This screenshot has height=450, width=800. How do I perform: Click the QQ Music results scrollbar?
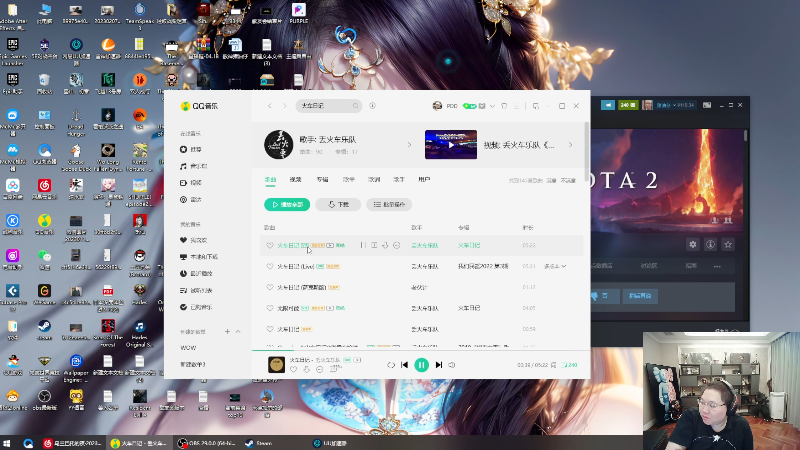[x=586, y=151]
